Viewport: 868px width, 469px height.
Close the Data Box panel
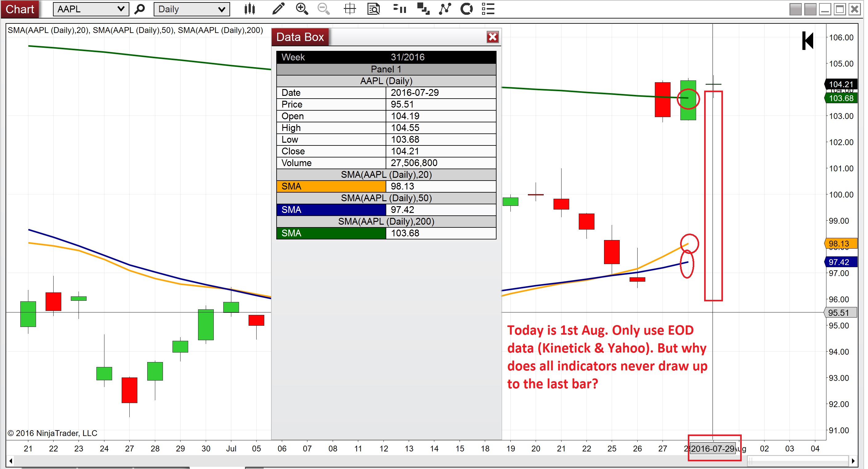pyautogui.click(x=493, y=37)
